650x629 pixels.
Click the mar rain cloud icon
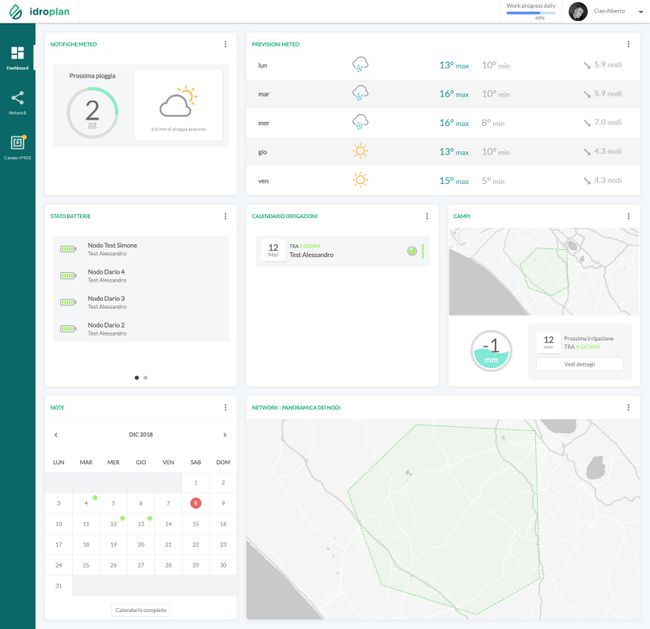[360, 93]
